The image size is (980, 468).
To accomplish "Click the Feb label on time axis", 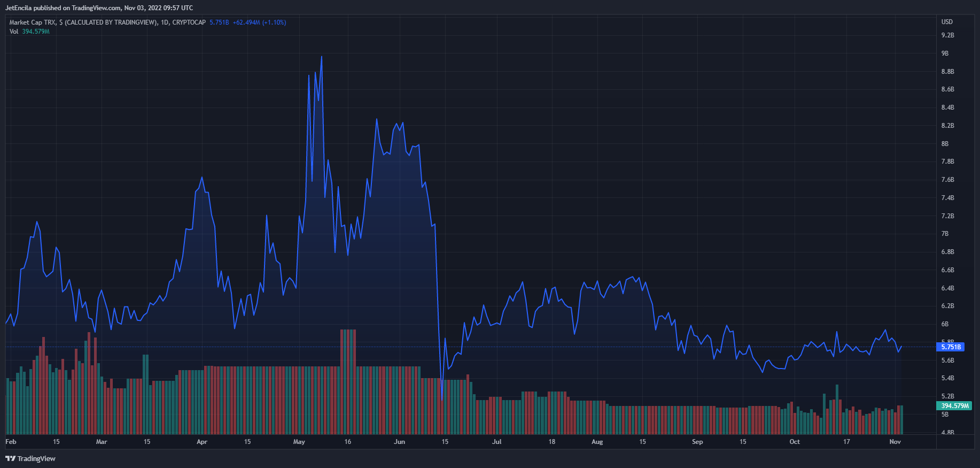I will tap(11, 442).
